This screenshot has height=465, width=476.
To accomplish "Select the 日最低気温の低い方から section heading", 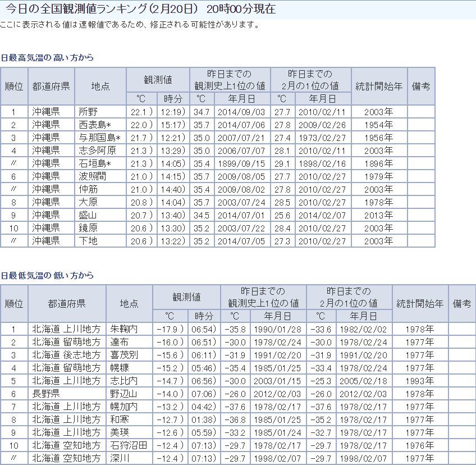I will click(x=47, y=275).
